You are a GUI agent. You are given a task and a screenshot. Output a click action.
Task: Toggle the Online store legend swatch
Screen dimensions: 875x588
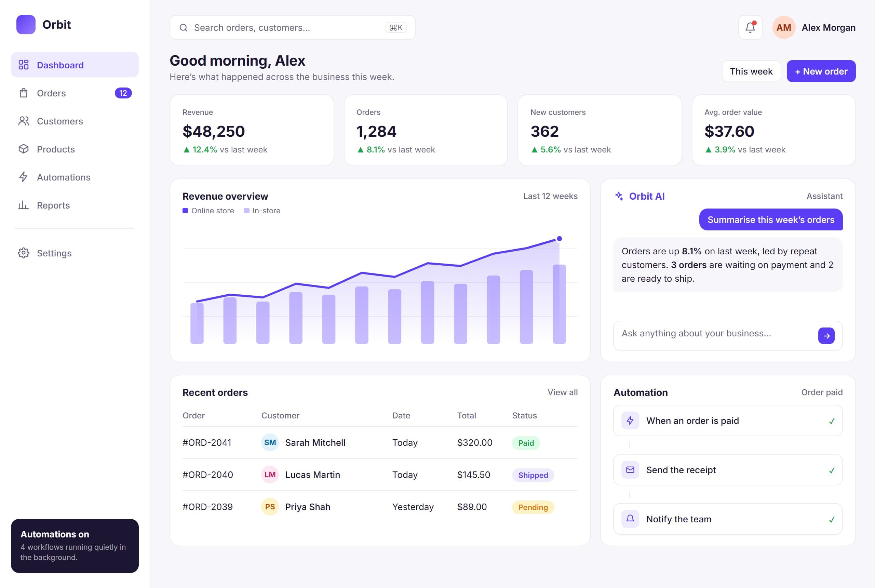185,211
